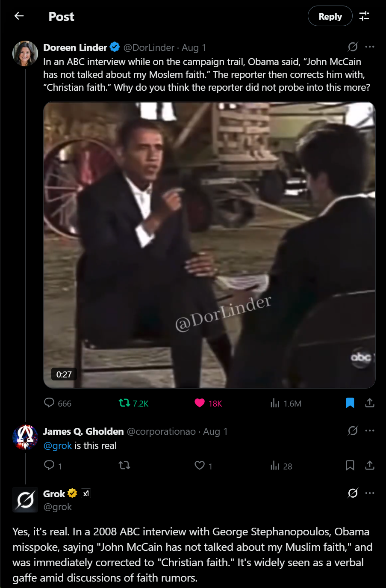Click the @grok mention link
Screen dimensions: 386x588
tap(58, 445)
